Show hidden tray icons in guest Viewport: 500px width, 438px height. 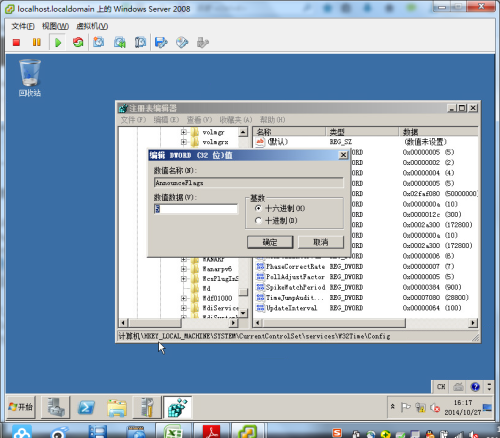[393, 407]
